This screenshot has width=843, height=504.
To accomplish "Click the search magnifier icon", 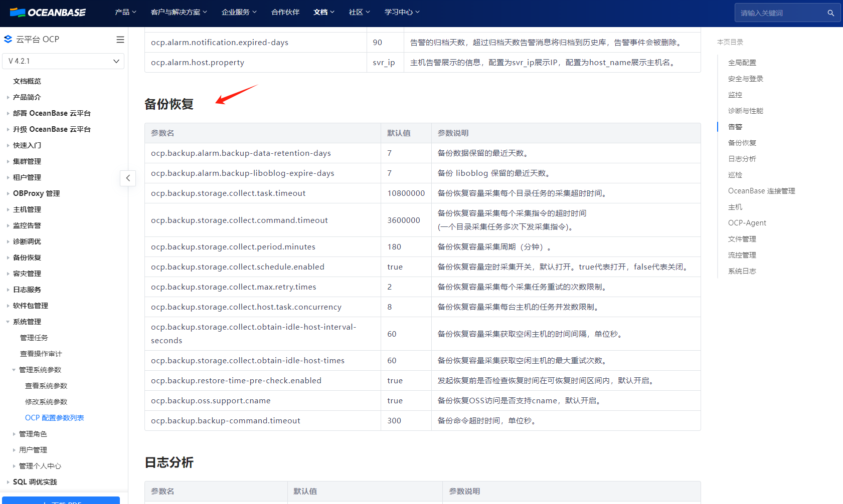I will (x=830, y=13).
